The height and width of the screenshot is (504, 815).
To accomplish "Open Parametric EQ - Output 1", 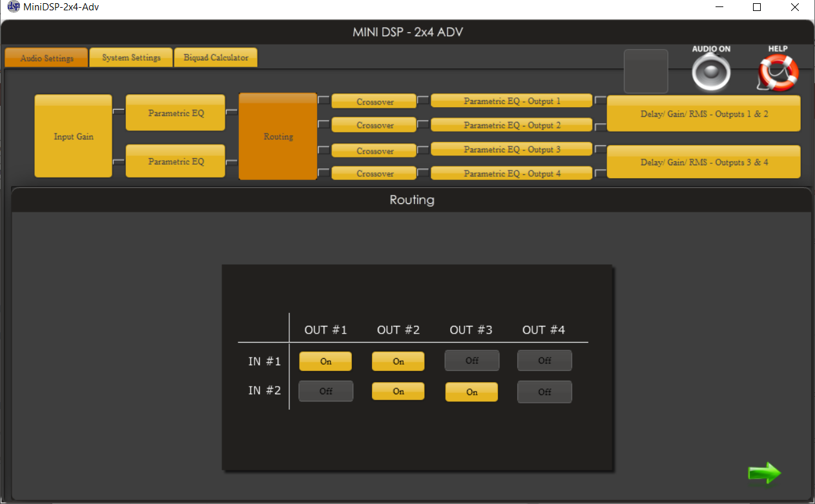I will click(x=511, y=101).
